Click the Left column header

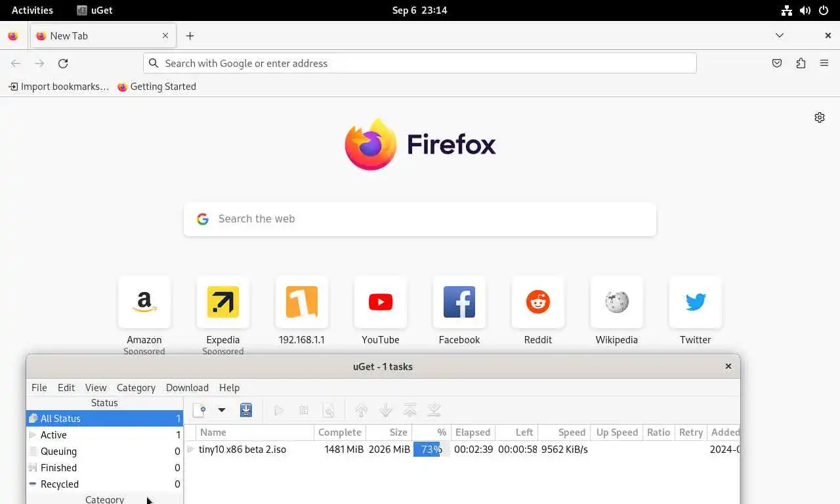point(516,432)
